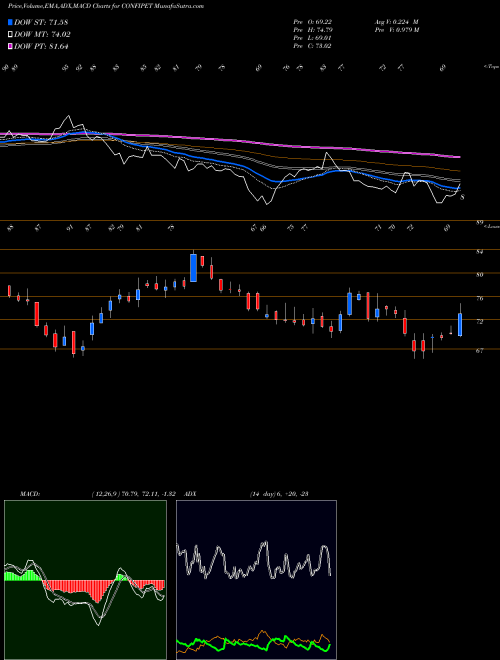500x660 pixels.
Task: Click the 84 price axis label
Action: coord(479,252)
